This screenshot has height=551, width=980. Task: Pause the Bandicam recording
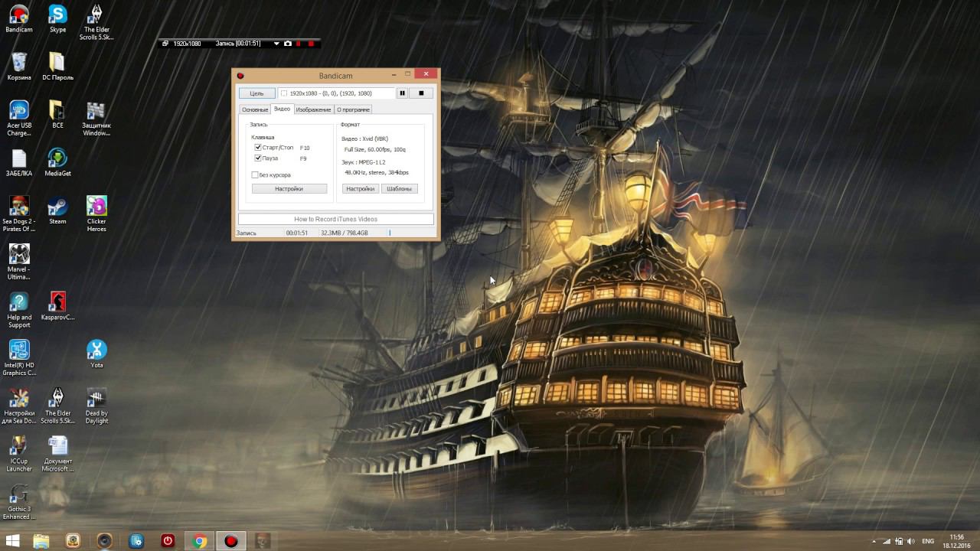tap(402, 93)
